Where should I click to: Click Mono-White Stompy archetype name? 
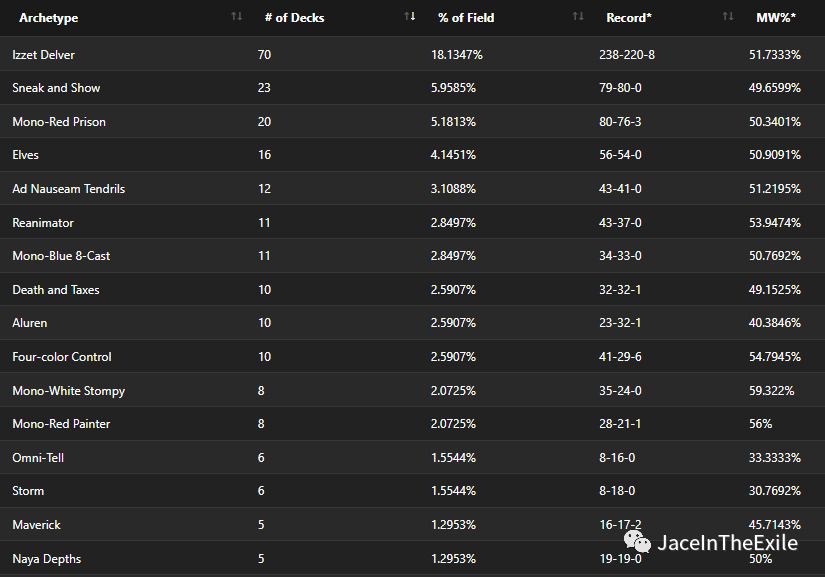(68, 391)
